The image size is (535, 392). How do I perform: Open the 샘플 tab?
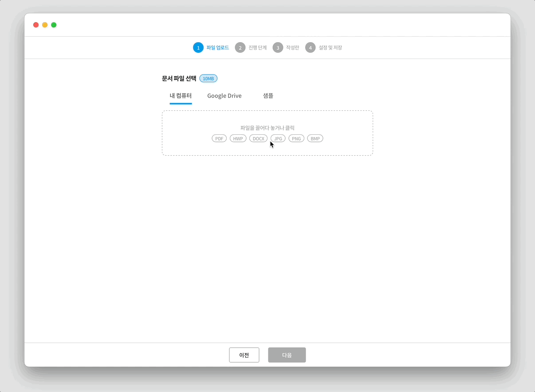268,96
